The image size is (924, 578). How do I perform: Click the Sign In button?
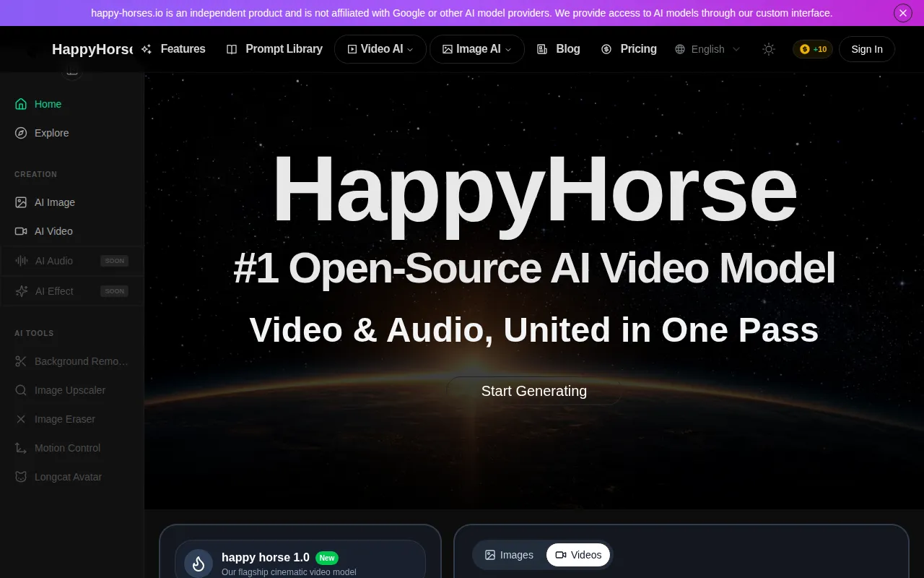pyautogui.click(x=866, y=49)
